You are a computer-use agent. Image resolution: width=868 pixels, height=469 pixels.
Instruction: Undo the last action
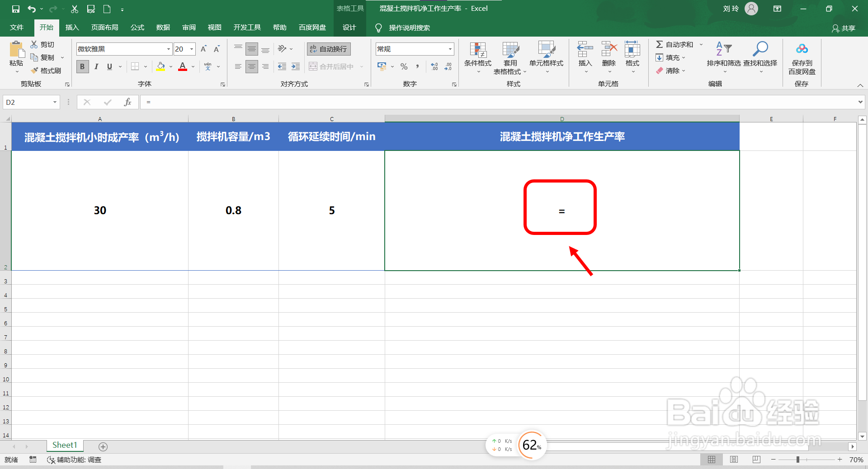pos(31,9)
